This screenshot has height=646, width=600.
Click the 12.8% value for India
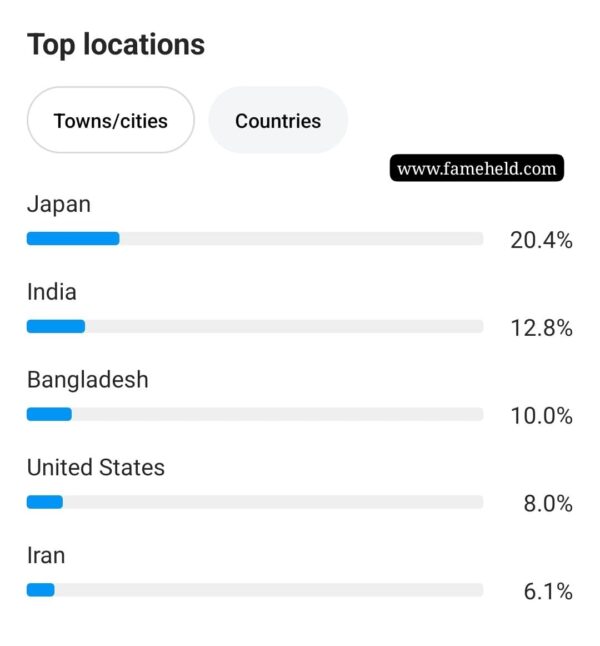coord(541,328)
